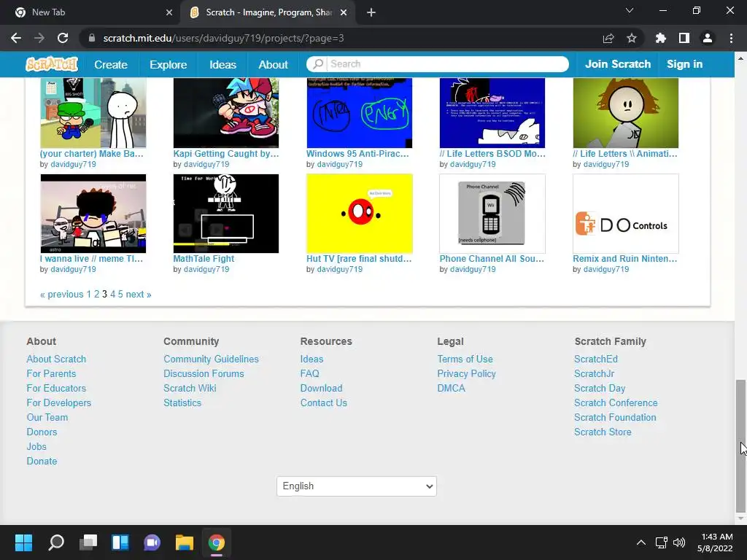Click the search magnifier icon in Scratch bar
The height and width of the screenshot is (560, 747).
point(318,64)
